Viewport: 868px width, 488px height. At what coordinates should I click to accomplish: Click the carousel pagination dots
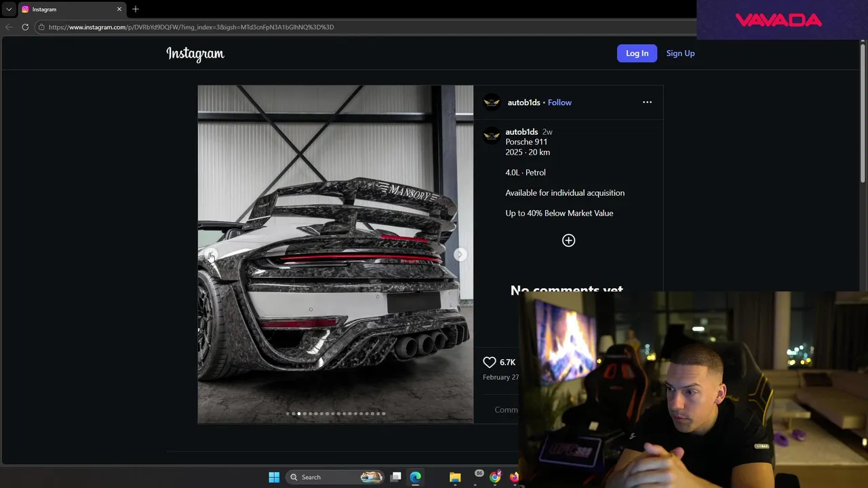[x=336, y=413]
